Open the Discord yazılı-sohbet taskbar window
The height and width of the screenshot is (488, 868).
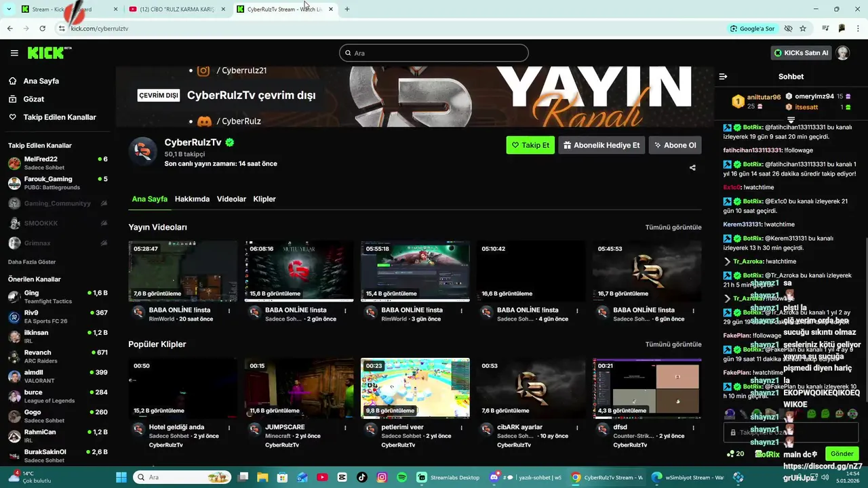pyautogui.click(x=526, y=477)
